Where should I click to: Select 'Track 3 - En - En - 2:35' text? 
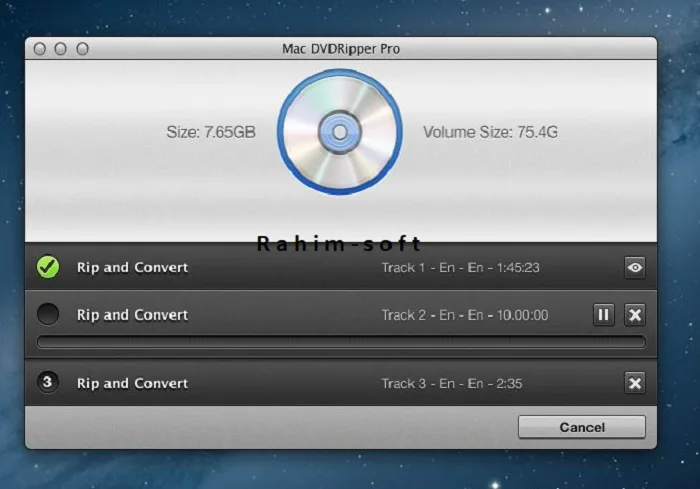(x=452, y=383)
